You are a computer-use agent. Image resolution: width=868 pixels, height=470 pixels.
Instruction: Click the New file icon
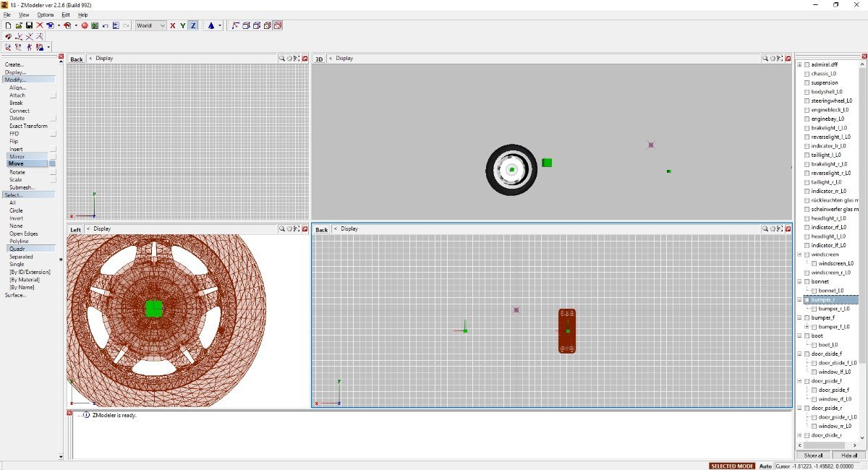point(9,25)
